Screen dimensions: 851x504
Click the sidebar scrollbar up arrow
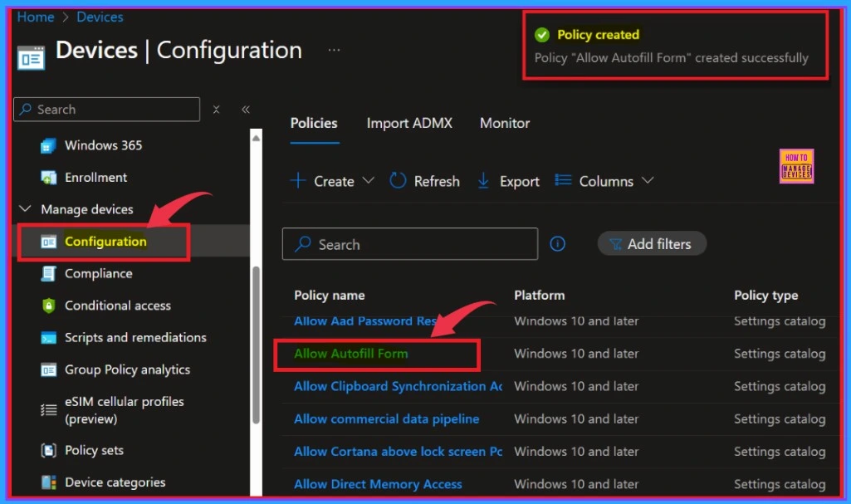pos(257,138)
